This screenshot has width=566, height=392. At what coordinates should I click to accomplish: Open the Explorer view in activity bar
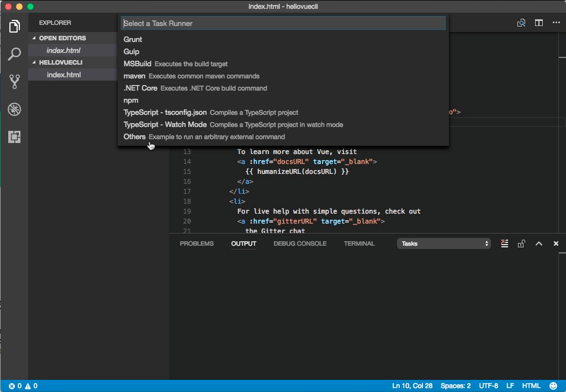click(x=14, y=27)
